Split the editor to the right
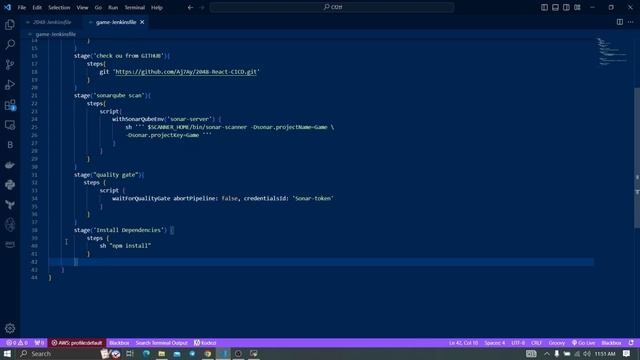 coord(620,22)
